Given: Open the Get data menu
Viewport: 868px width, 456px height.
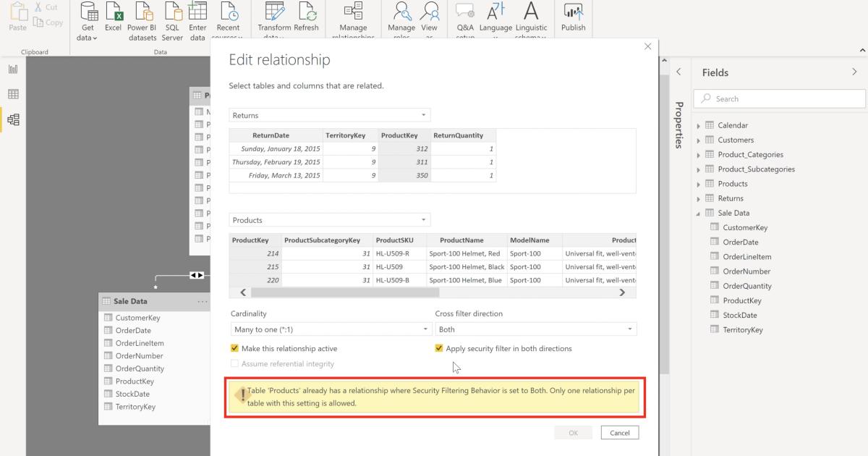Looking at the screenshot, I should pos(87,18).
